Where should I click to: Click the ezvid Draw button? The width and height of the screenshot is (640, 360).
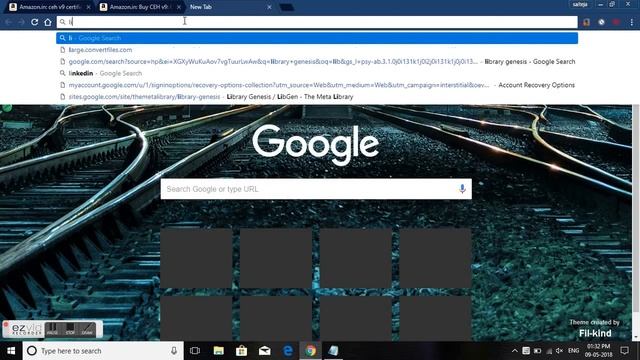tap(87, 329)
